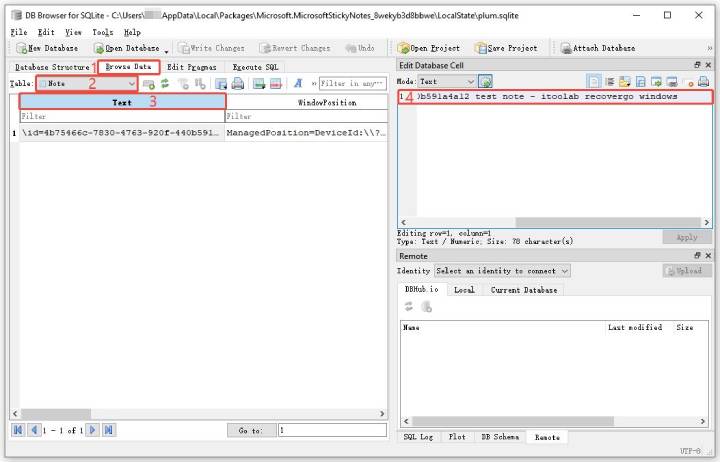Click the auto-switch mode icon beside Mode dropdown
Screen dimensions: 720x462
485,82
